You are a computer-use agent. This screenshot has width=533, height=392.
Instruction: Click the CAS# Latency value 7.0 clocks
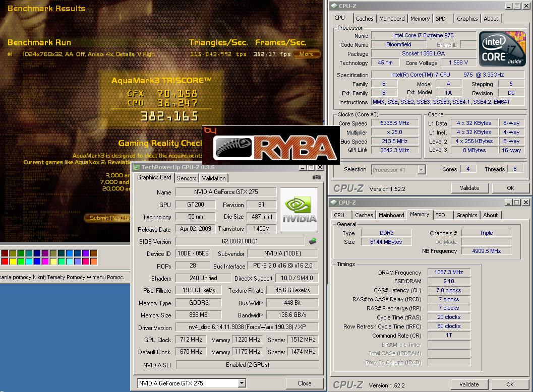click(449, 290)
